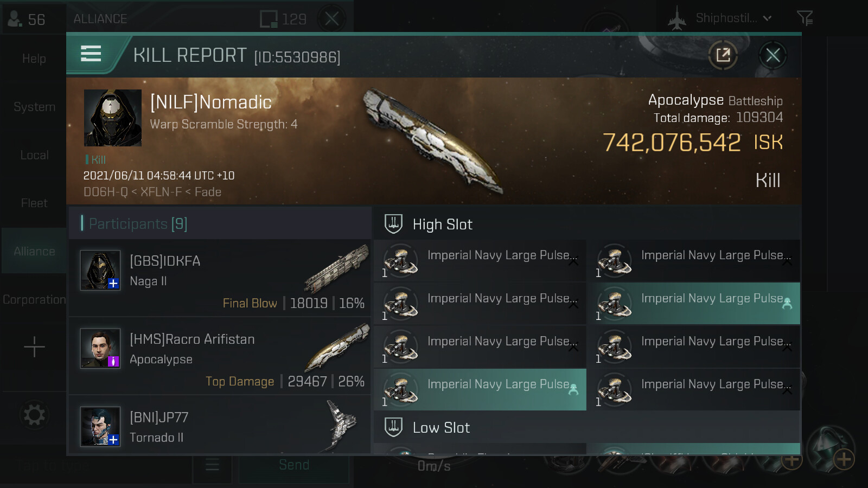Screen dimensions: 868x488
Task: Open the kill report hamburger menu
Action: pos(91,54)
